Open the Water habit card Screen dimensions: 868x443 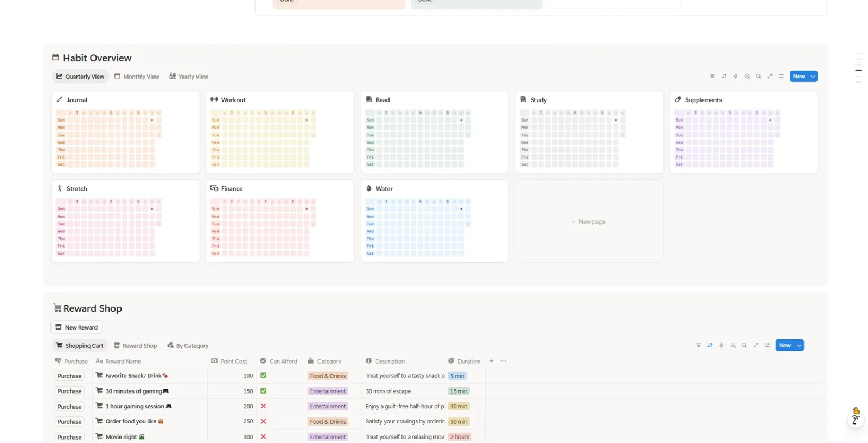click(x=434, y=221)
